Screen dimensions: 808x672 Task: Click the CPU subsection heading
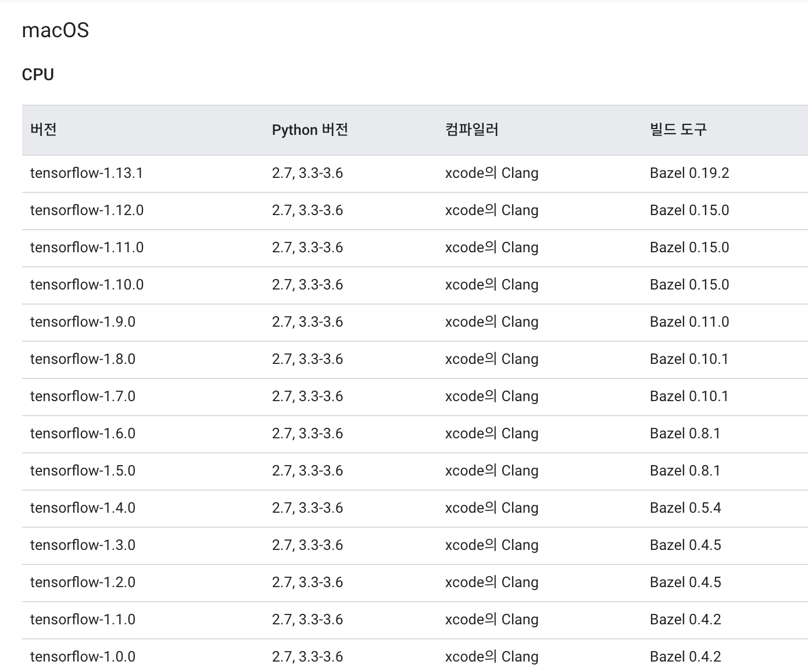pyautogui.click(x=38, y=74)
